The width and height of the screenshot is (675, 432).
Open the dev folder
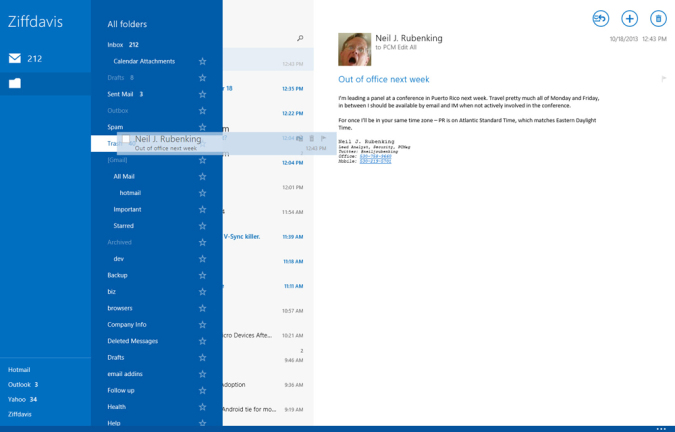pyautogui.click(x=118, y=259)
